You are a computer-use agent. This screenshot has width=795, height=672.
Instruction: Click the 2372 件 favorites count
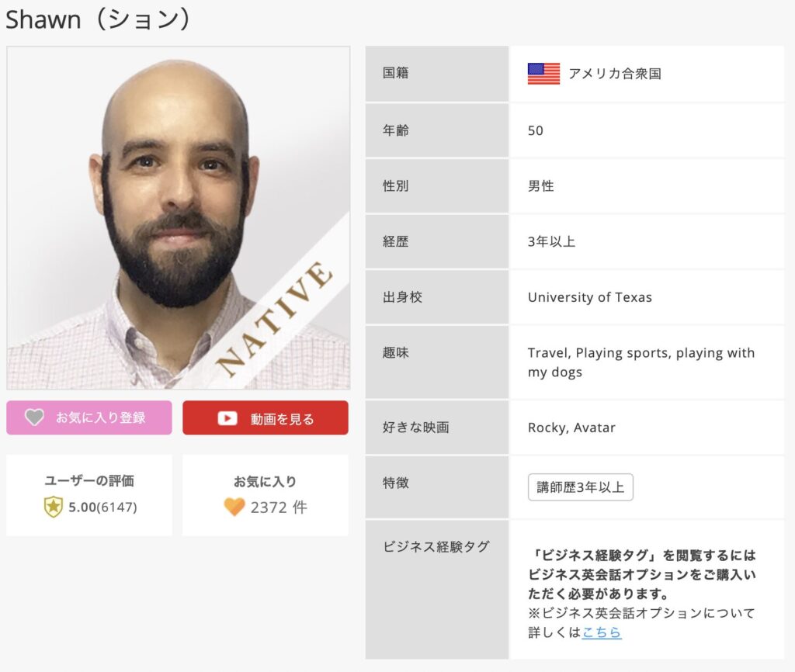pos(279,507)
